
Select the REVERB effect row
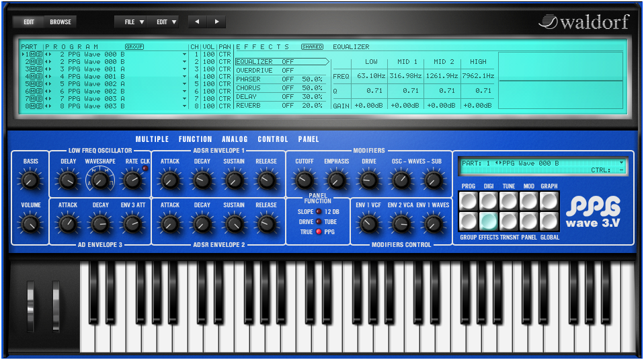pos(280,106)
